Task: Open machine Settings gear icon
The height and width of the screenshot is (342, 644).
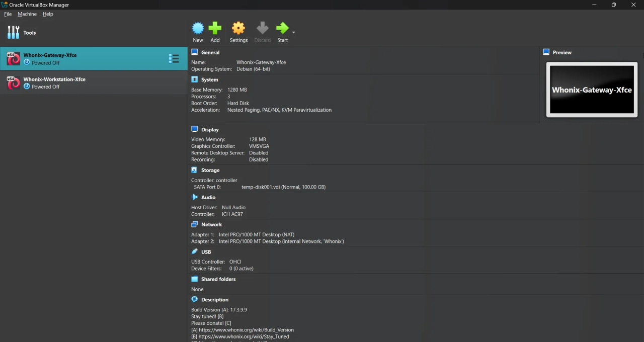Action: click(238, 28)
